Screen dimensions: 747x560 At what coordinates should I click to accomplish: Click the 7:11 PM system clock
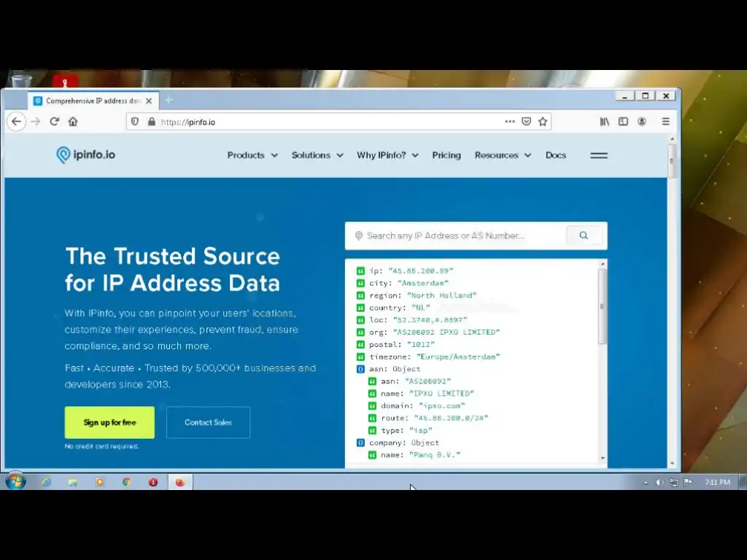point(718,483)
